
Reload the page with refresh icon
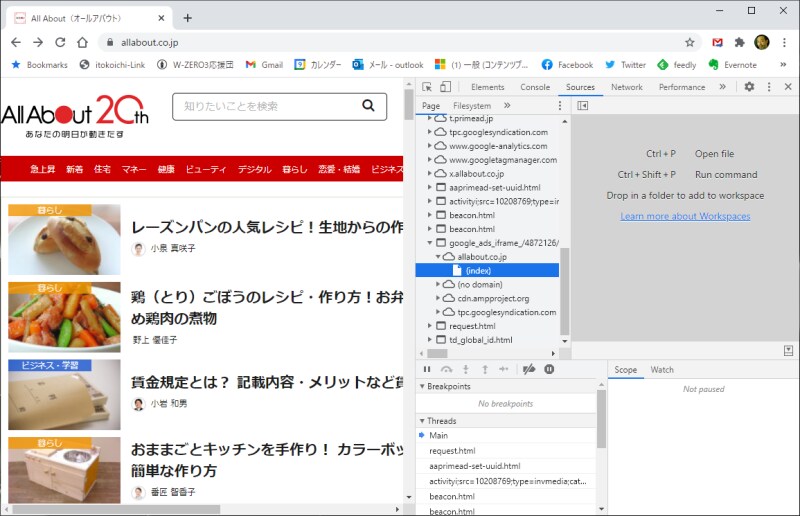click(x=60, y=42)
